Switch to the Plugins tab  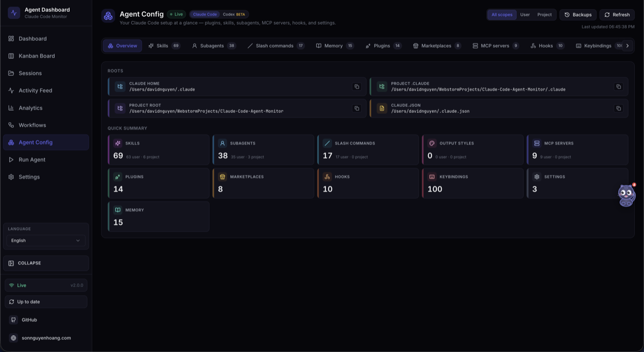[x=383, y=46]
